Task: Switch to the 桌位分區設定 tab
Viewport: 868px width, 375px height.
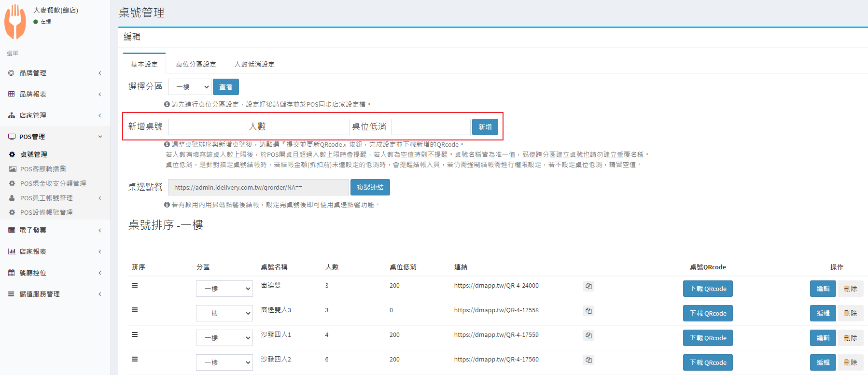Action: [x=196, y=64]
